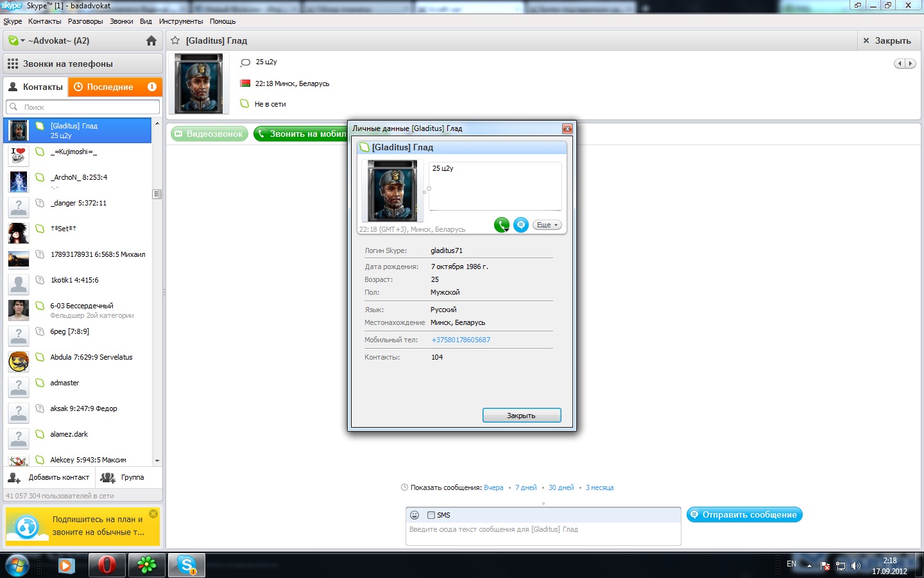The width and height of the screenshot is (924, 578).
Task: Open the Еще dropdown in profile dialog
Action: 547,225
